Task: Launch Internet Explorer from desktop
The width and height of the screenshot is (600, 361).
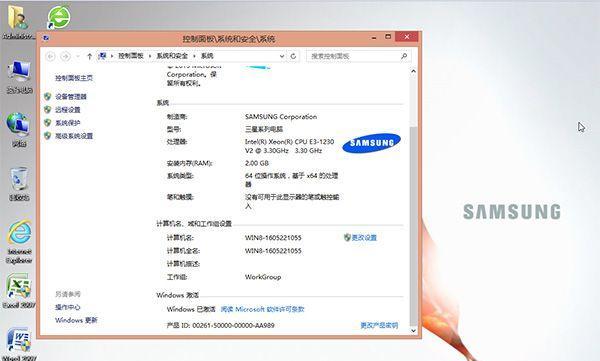Action: [x=19, y=241]
